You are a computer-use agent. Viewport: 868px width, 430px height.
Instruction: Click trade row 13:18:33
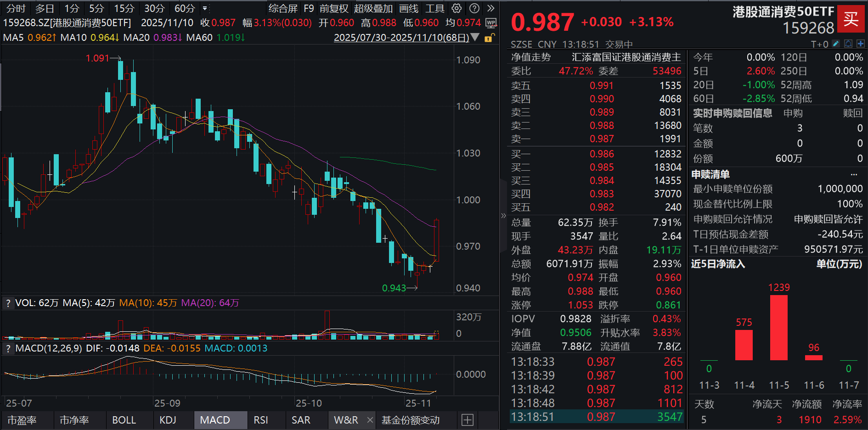[597, 362]
